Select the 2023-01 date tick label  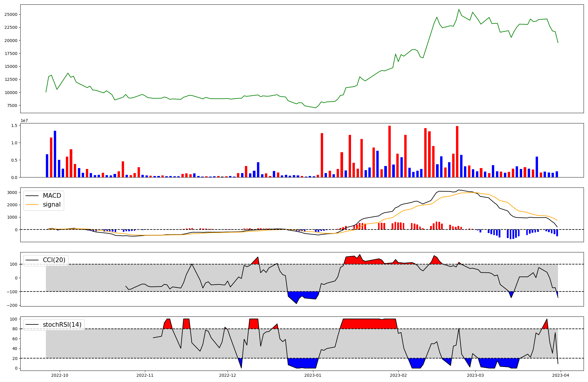(x=313, y=375)
